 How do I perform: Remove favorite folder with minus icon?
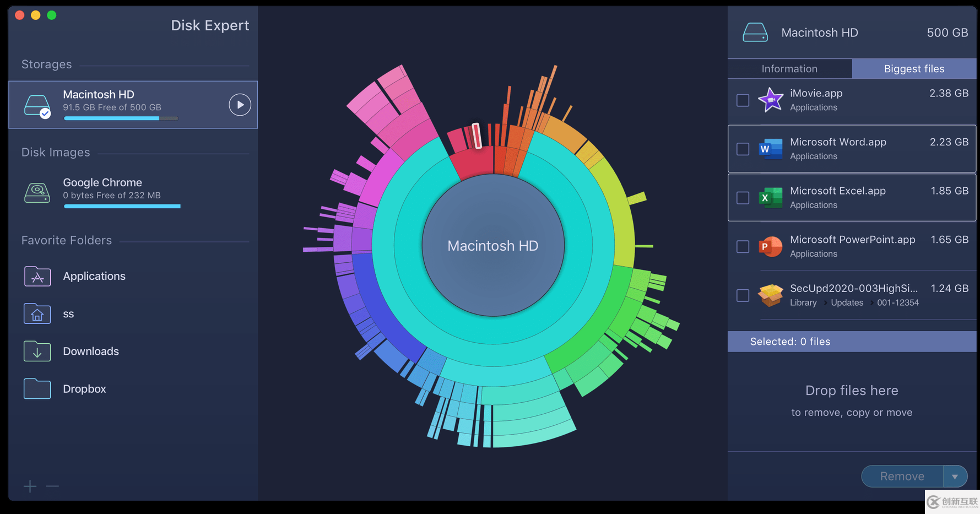click(52, 486)
